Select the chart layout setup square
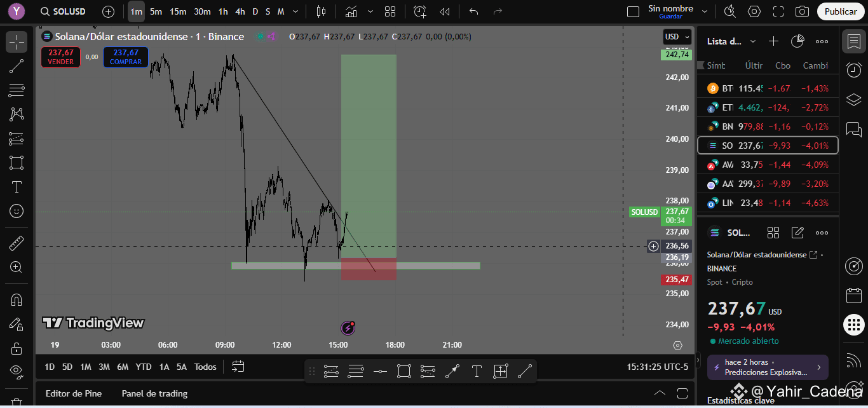Screen dimensions: 868x408 pos(633,11)
